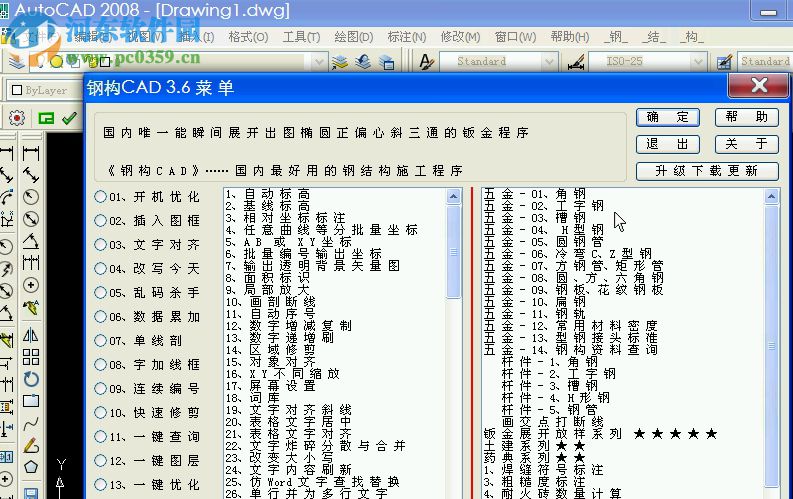Open the Text Style icon
Screen dimensions: 793x499
pos(426,62)
